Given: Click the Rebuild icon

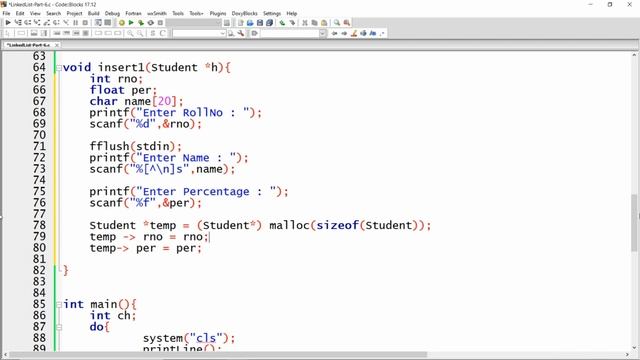Looking at the screenshot, I should 151,23.
